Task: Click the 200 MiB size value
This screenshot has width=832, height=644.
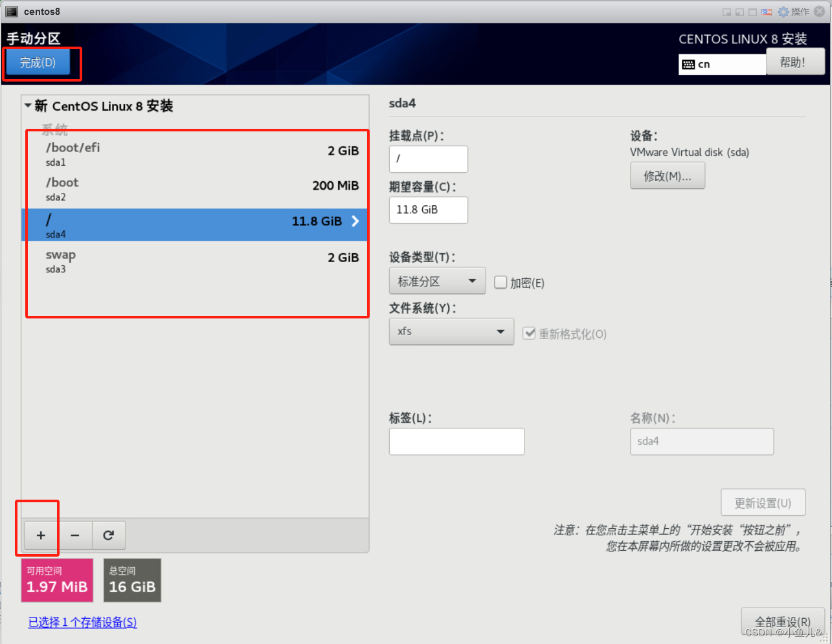Action: (335, 186)
